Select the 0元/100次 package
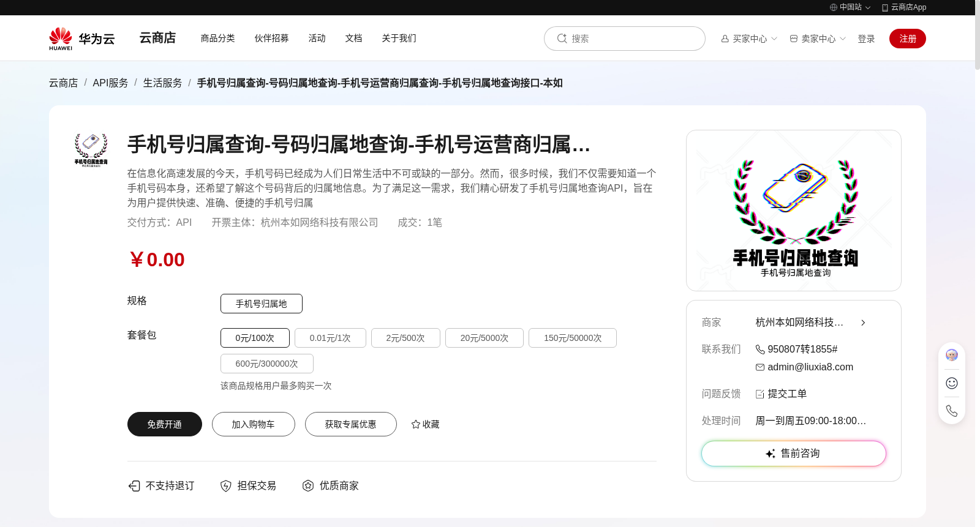Screen dimensions: 980x527 coord(255,338)
